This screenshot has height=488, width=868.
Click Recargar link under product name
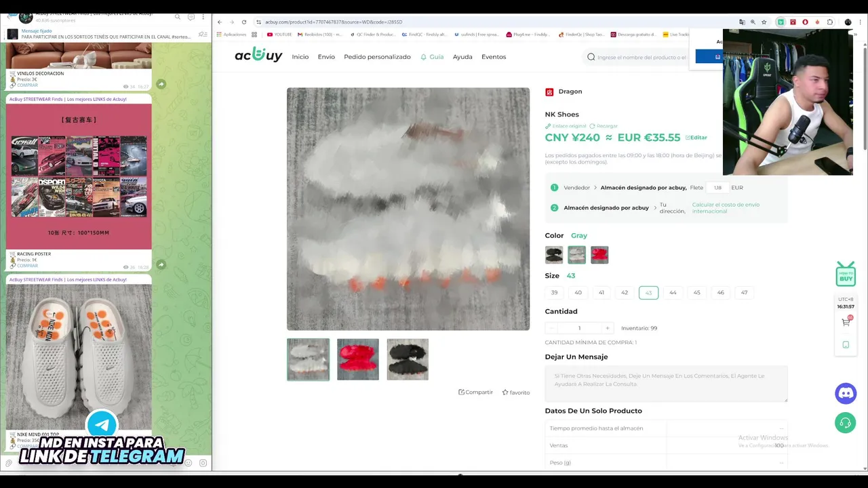(604, 126)
